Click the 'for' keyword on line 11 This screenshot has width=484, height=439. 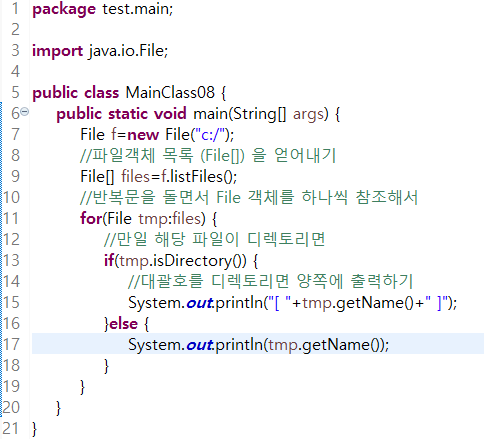point(91,219)
